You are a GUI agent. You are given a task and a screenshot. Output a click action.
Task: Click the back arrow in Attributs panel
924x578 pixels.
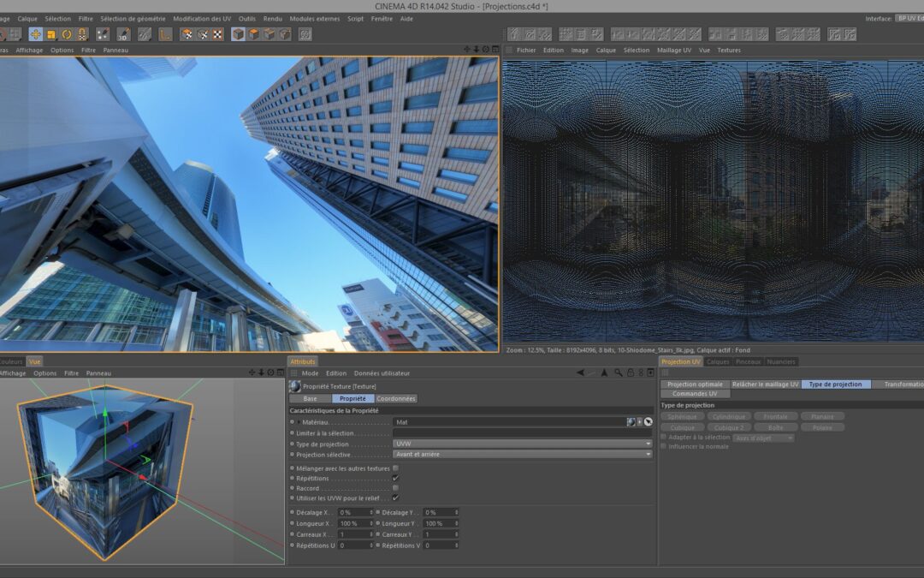[x=581, y=373]
